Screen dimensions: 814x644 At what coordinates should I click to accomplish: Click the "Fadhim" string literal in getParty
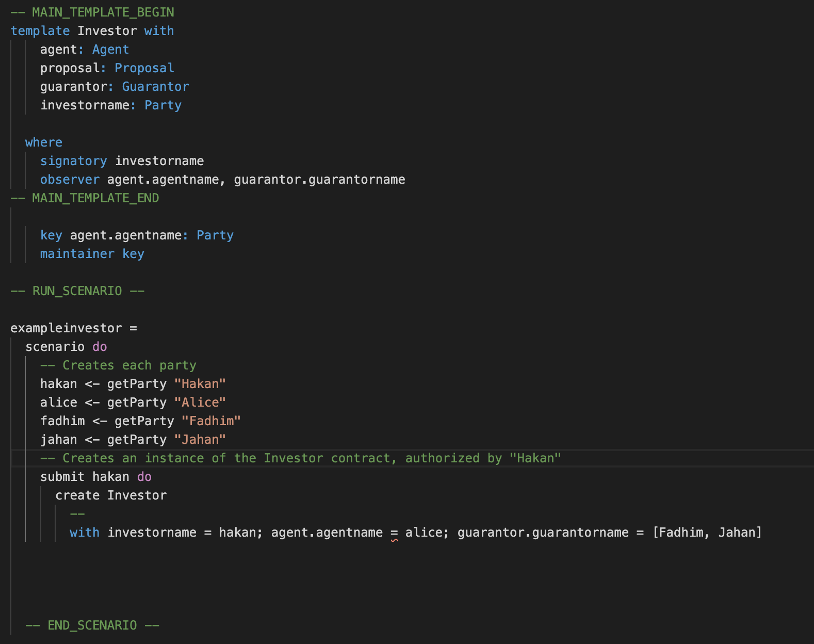click(211, 421)
